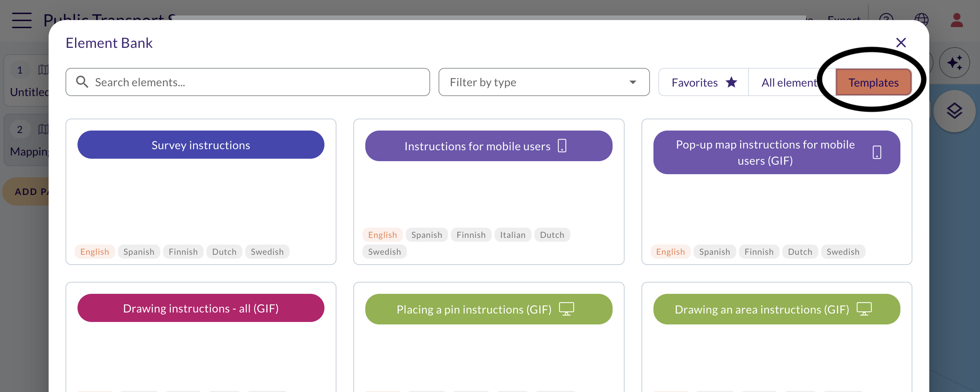The height and width of the screenshot is (392, 980).
Task: Click desktop icon on Placing a pin instructions
Action: click(x=566, y=309)
